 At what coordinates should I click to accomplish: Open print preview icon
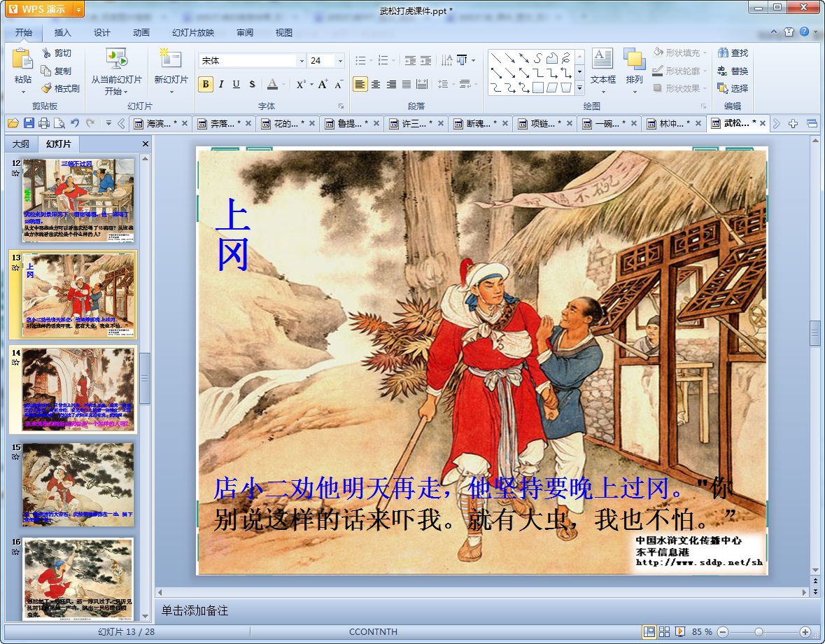tap(59, 123)
